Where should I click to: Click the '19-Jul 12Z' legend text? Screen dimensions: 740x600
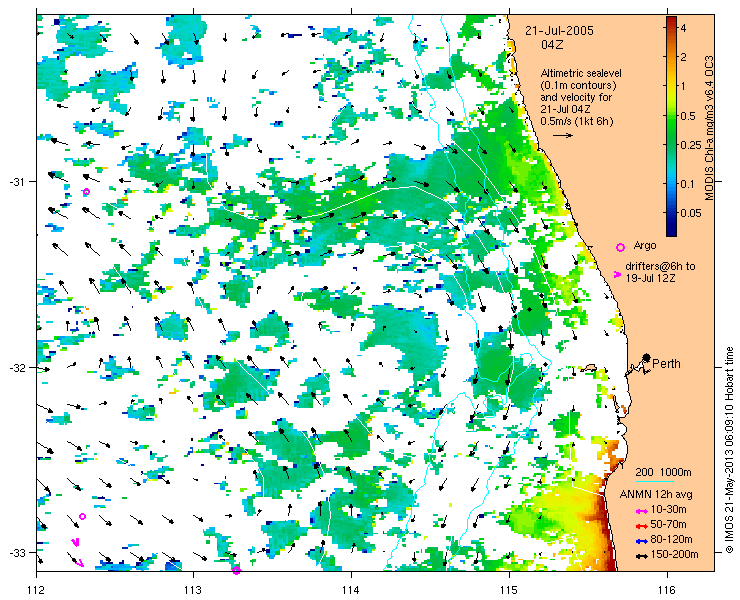(650, 279)
